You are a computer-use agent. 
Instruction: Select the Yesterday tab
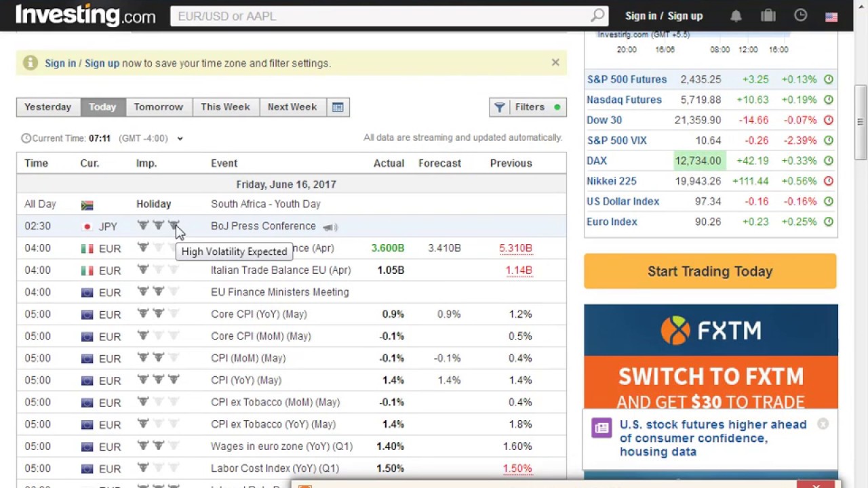(47, 107)
